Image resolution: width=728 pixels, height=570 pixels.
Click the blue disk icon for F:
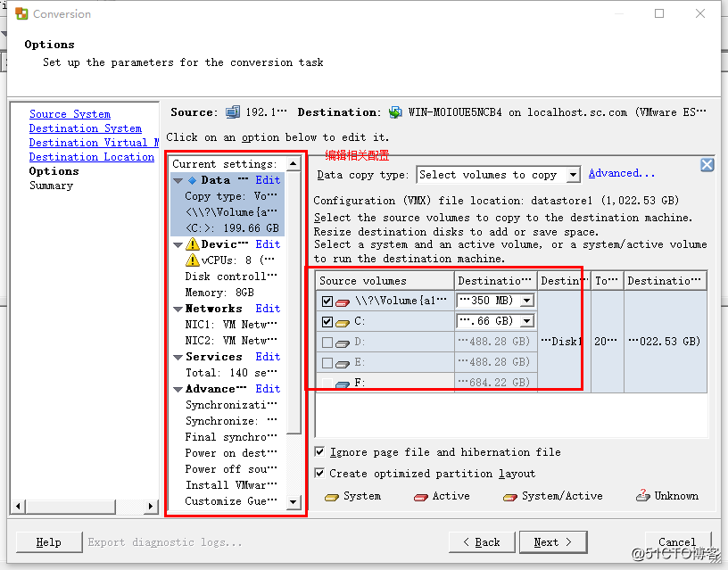click(343, 384)
